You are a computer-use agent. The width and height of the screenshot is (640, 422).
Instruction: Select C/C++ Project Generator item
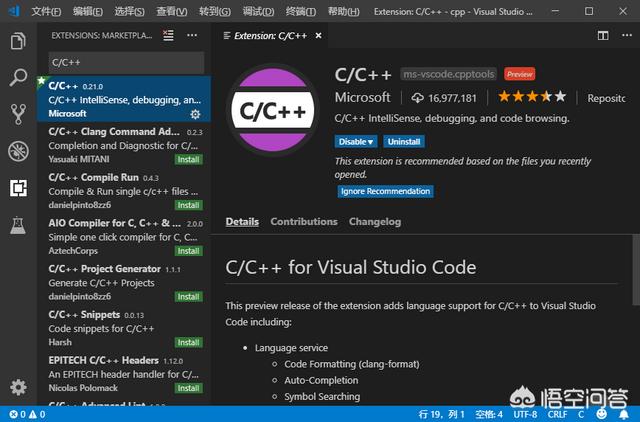(x=124, y=282)
